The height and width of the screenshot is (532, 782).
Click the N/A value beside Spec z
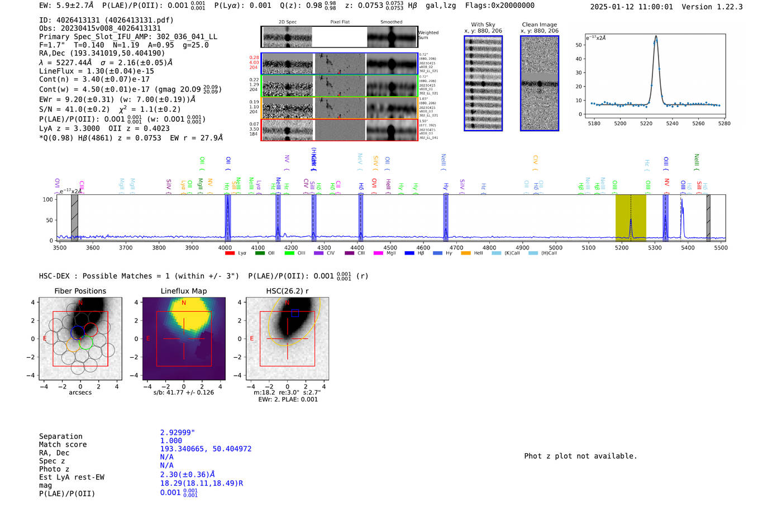click(166, 457)
